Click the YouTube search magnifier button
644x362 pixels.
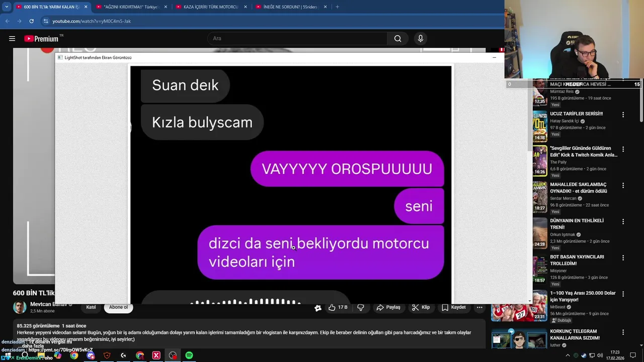pos(397,39)
